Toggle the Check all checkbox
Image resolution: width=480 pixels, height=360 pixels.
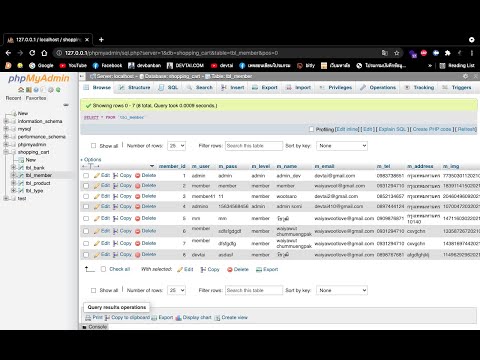(103, 269)
